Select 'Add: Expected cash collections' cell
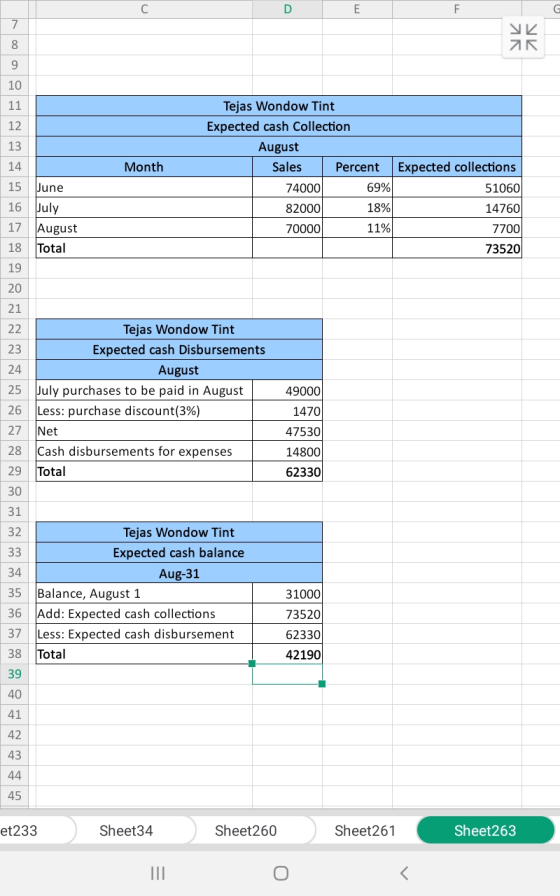This screenshot has height=896, width=560. point(144,614)
